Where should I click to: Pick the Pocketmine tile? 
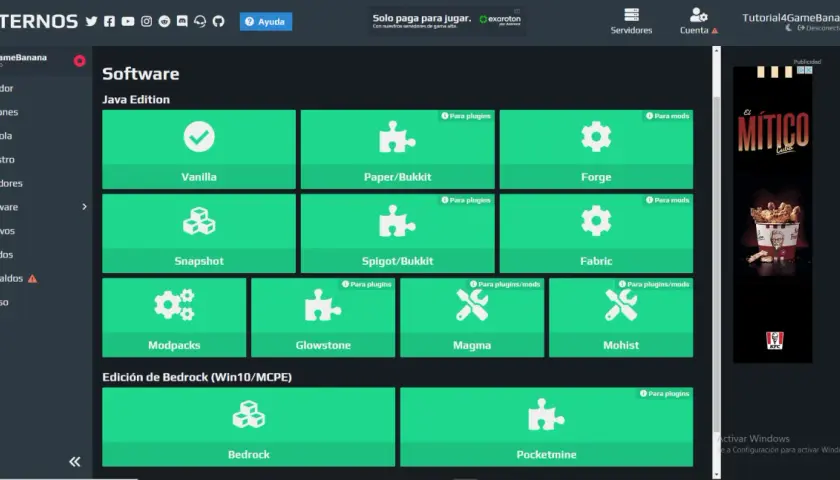[x=546, y=427]
